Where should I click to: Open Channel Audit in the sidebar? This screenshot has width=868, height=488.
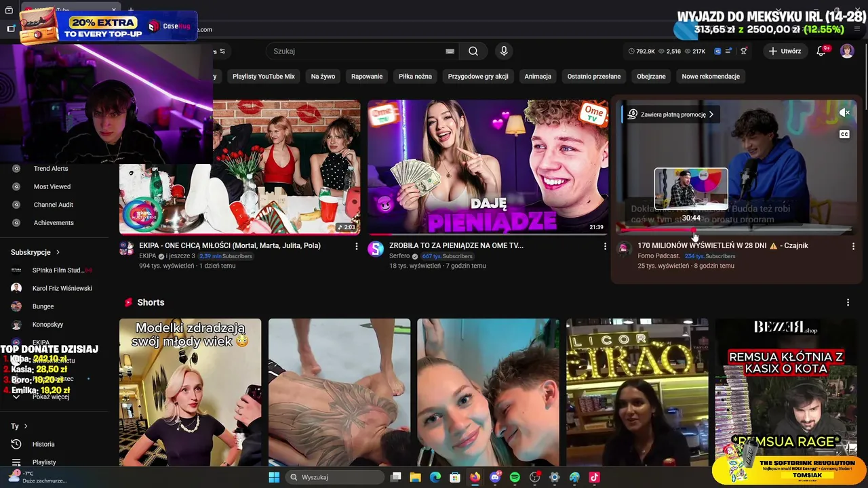[54, 205]
